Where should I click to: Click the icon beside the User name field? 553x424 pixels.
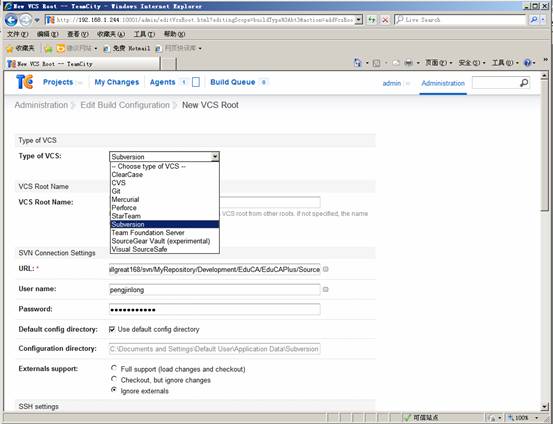(x=326, y=289)
